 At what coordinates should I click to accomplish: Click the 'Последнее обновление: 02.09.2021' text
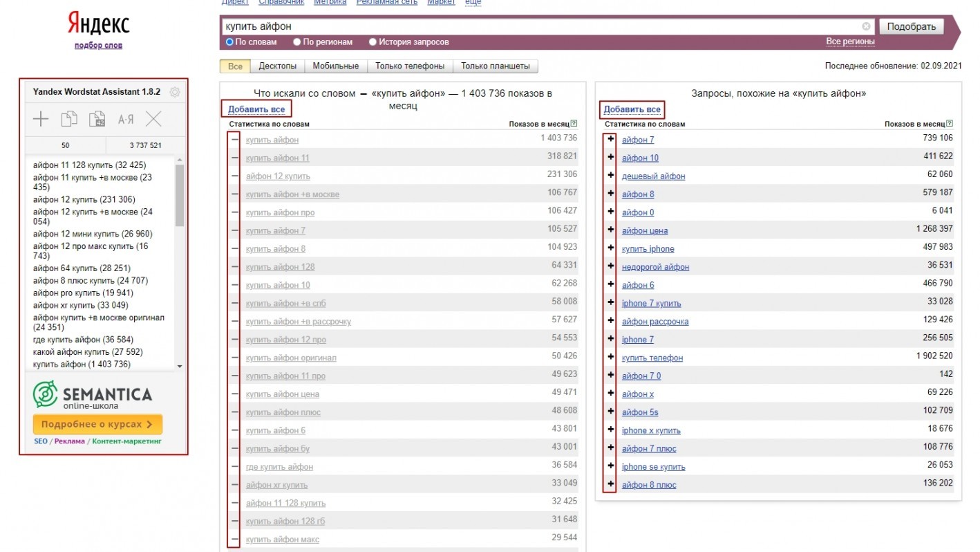893,66
